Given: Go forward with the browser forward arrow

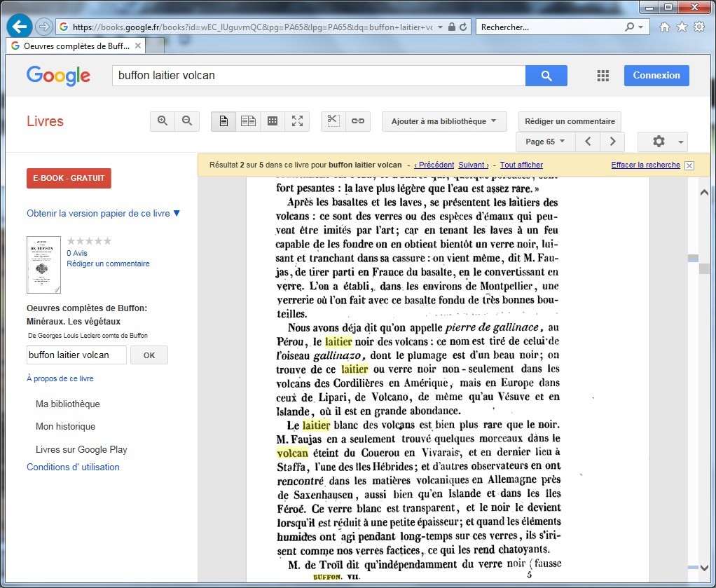Looking at the screenshot, I should (x=44, y=27).
